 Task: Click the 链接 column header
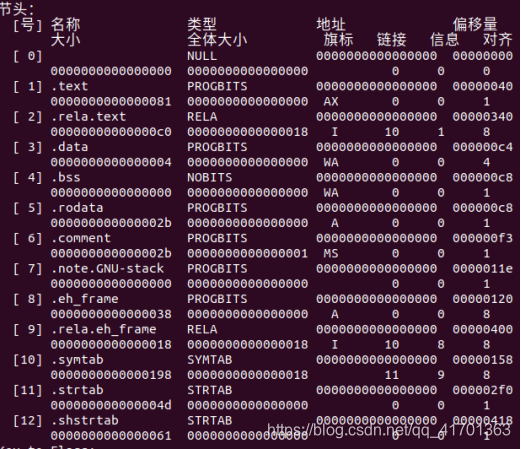tap(392, 40)
